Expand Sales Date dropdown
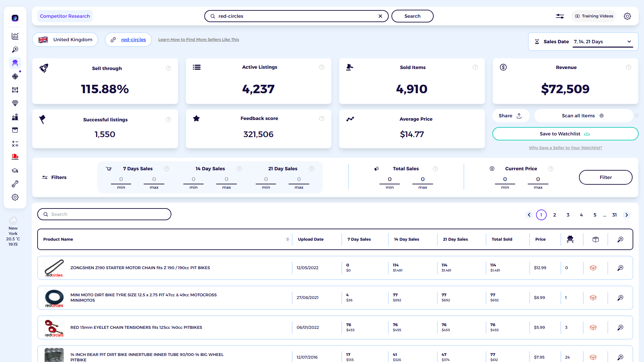Image resolution: width=644 pixels, height=362 pixels. [x=603, y=42]
